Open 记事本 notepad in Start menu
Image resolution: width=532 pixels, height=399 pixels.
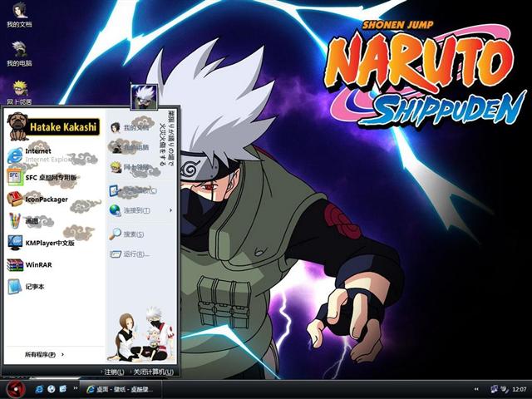pyautogui.click(x=26, y=287)
